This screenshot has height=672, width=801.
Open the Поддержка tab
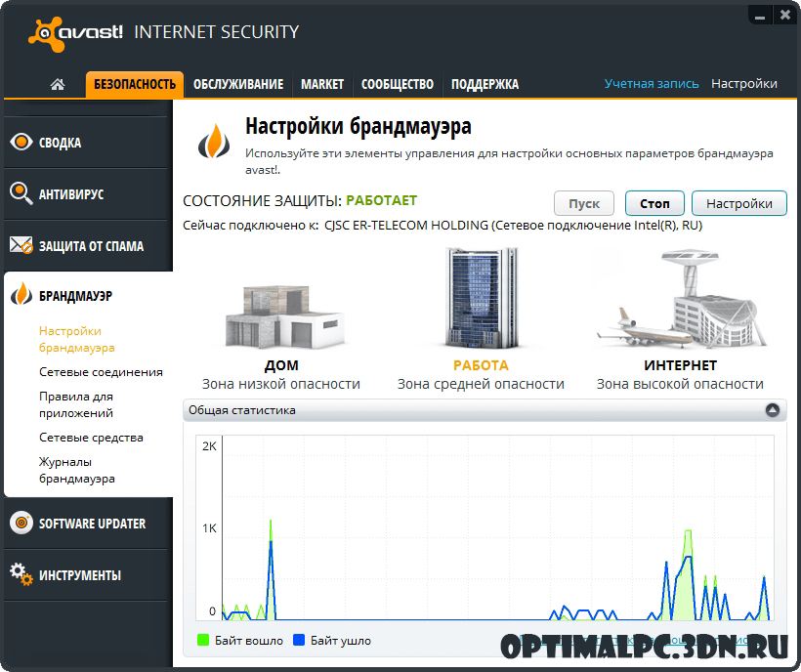click(x=485, y=84)
